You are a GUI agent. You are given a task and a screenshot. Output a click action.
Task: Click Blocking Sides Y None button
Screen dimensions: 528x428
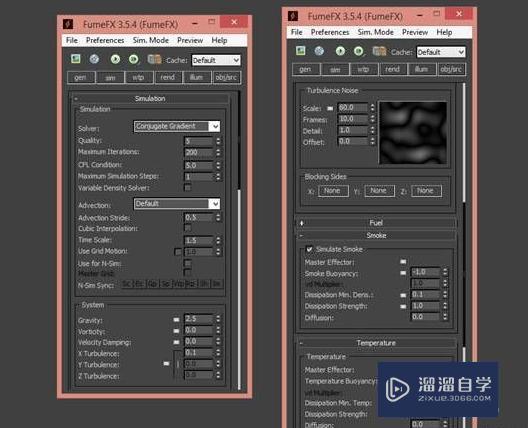[379, 191]
